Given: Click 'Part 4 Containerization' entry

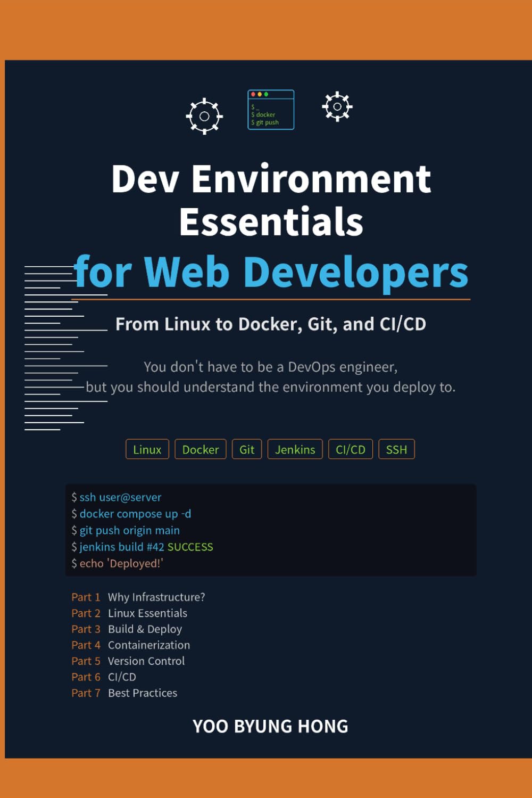Looking at the screenshot, I should coord(131,645).
